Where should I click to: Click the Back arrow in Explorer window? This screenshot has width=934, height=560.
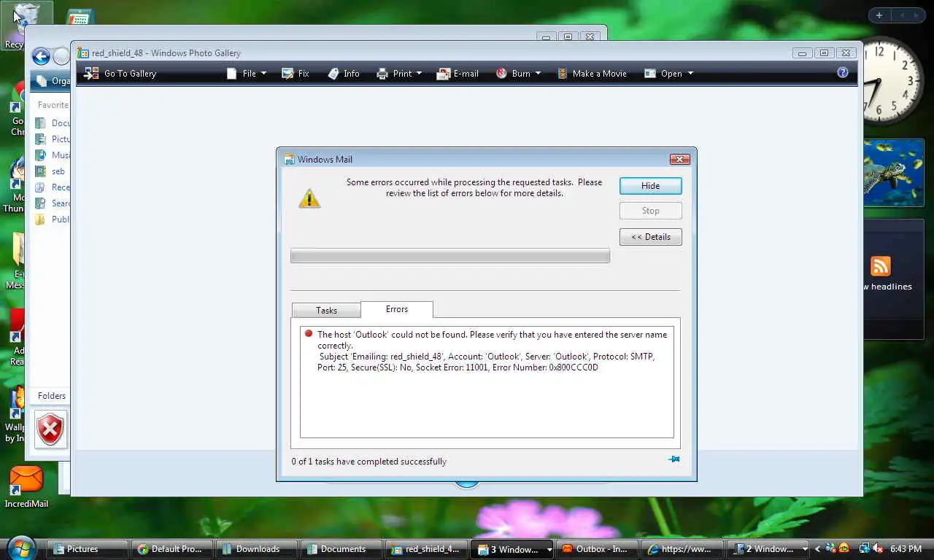[x=41, y=57]
